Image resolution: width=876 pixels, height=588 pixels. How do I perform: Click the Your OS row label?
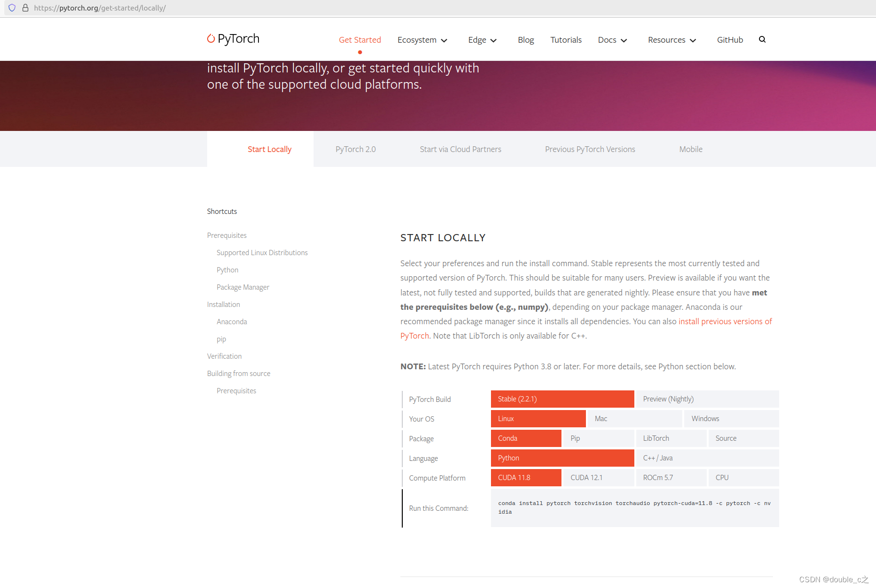(421, 419)
